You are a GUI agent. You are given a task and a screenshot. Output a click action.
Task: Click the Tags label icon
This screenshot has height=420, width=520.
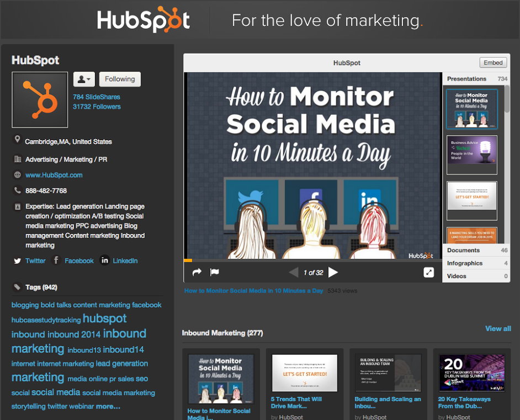tap(17, 287)
